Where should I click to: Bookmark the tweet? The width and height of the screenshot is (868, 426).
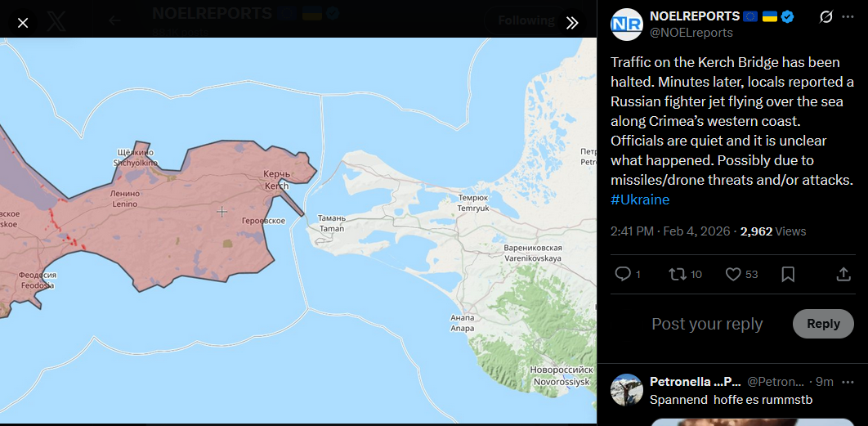tap(788, 274)
